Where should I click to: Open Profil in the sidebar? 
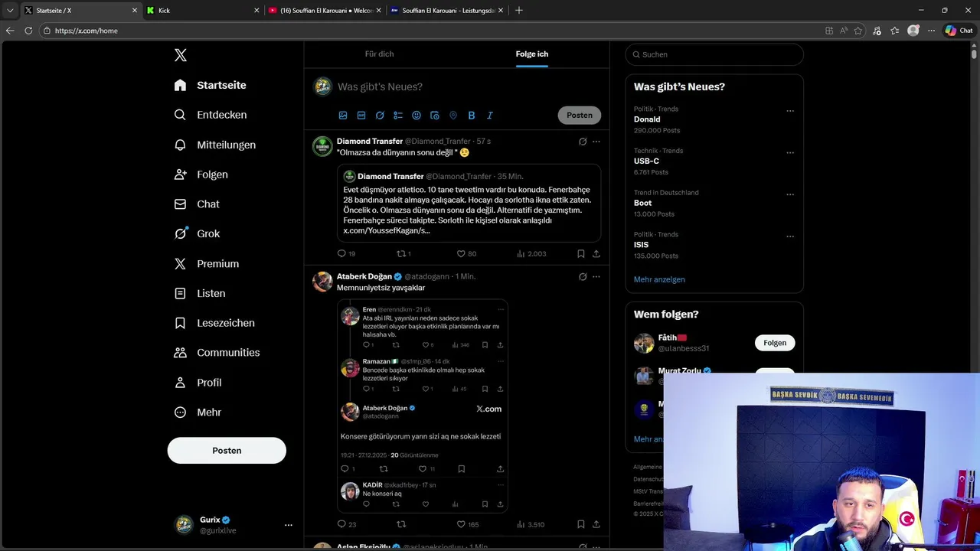[198, 383]
